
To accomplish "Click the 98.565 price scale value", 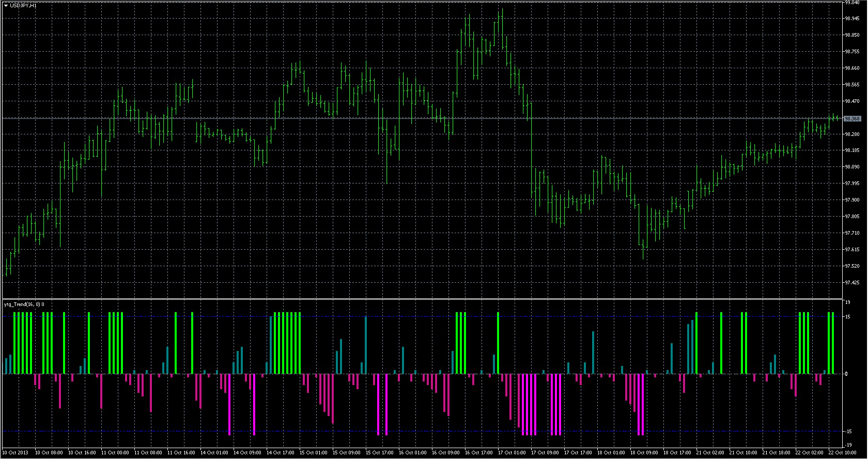I will coord(852,85).
